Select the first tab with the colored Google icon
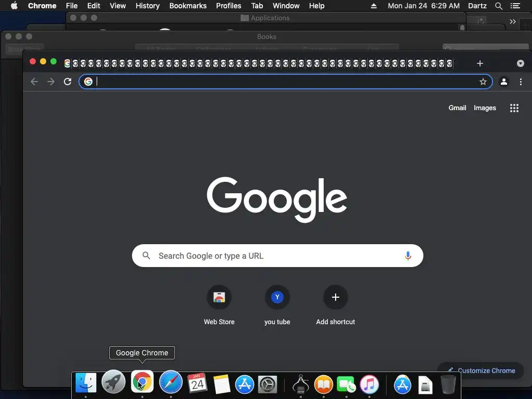Screen dimensions: 532x399 pyautogui.click(x=67, y=63)
